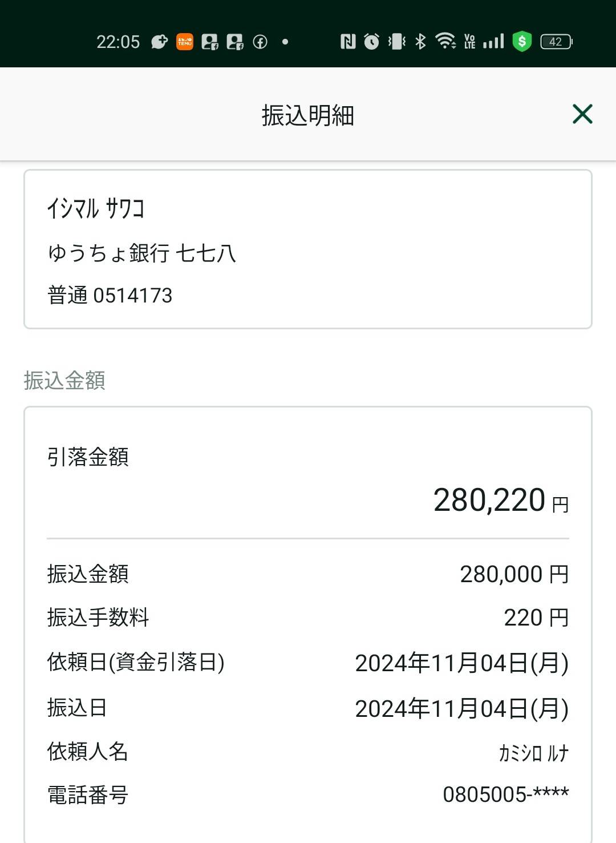Screen dimensions: 616x843
Task: Tap the 電話番号 0805005-**** value
Action: point(506,794)
